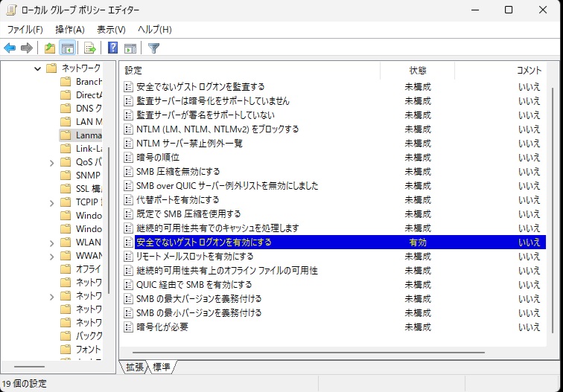Expand the TCPIP folder tree node
This screenshot has width=563, height=392.
pos(51,202)
